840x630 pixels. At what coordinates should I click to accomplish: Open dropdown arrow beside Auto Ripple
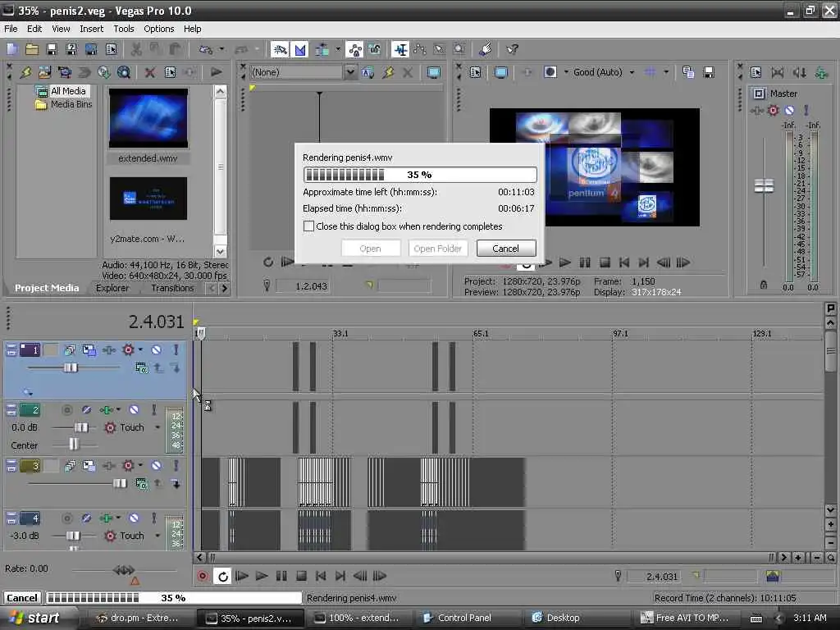[x=337, y=50]
